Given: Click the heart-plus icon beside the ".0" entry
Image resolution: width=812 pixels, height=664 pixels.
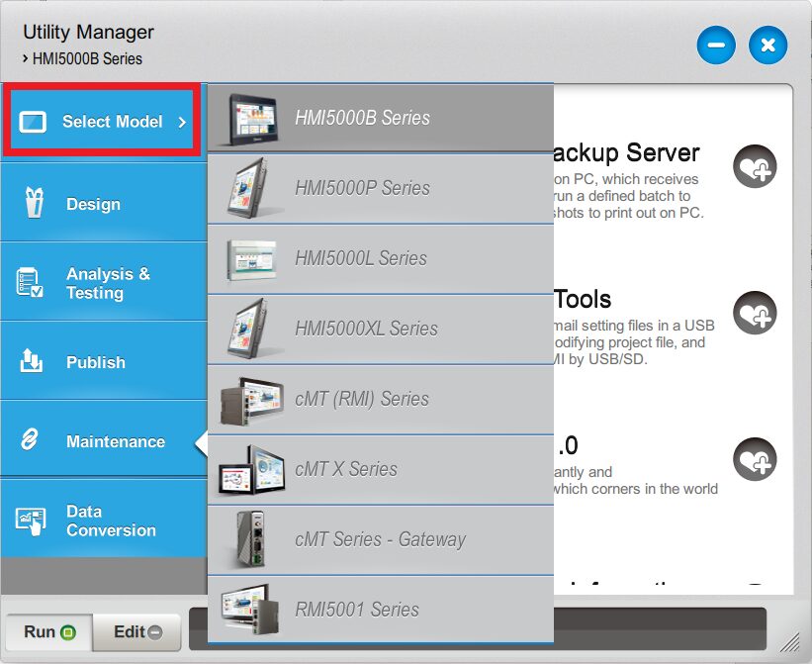Looking at the screenshot, I should [755, 459].
